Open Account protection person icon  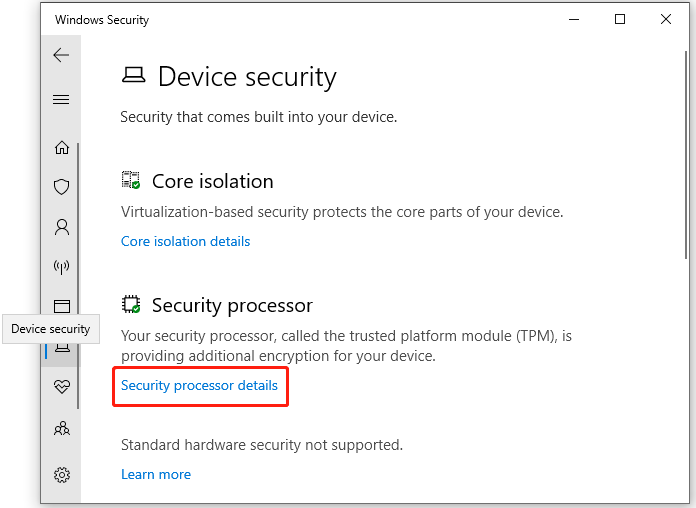tap(62, 227)
